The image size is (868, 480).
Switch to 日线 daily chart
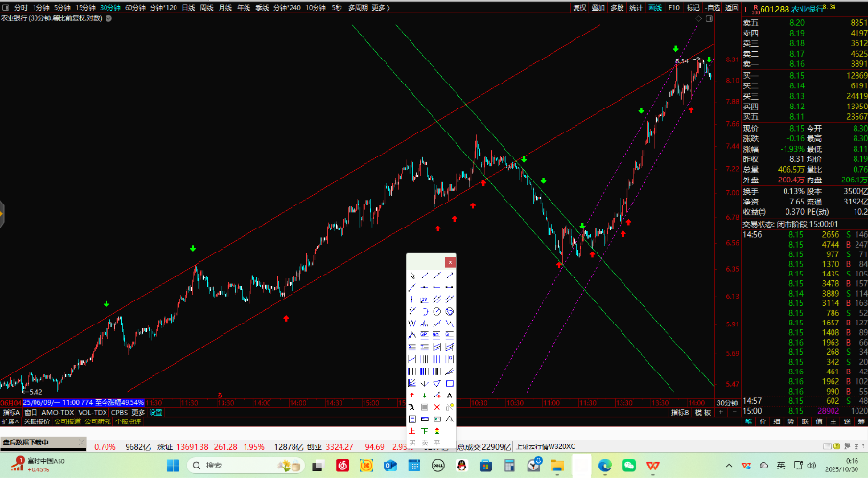click(x=188, y=8)
